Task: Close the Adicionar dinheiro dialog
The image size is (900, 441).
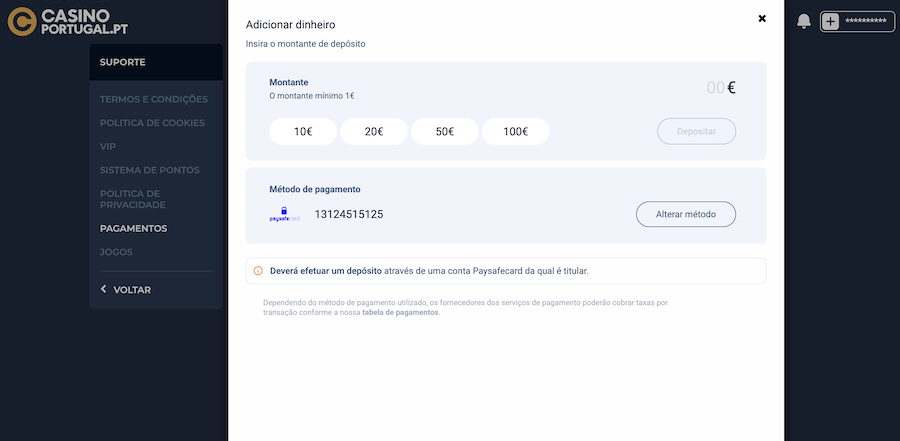Action: pos(762,18)
